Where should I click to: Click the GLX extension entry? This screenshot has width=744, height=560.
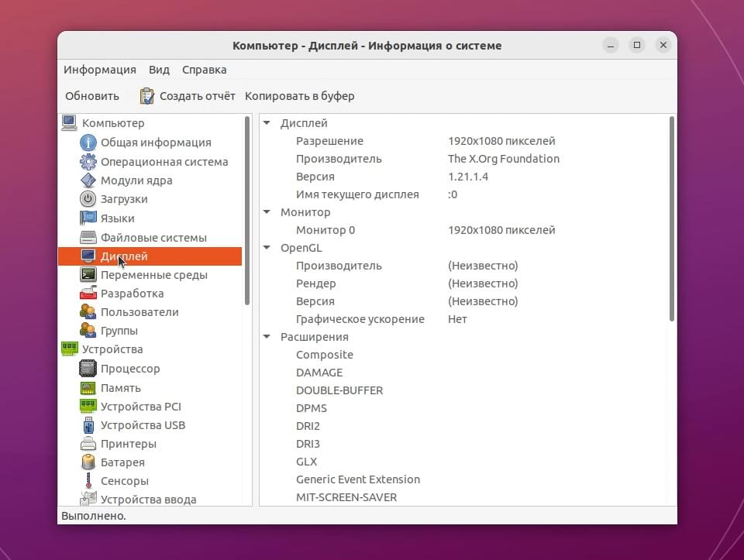click(x=307, y=462)
